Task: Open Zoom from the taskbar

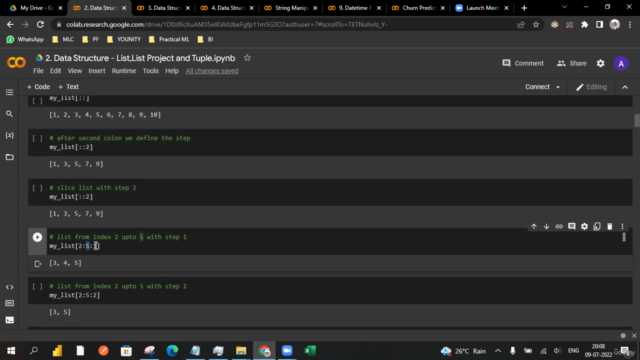Action: pyautogui.click(x=287, y=351)
